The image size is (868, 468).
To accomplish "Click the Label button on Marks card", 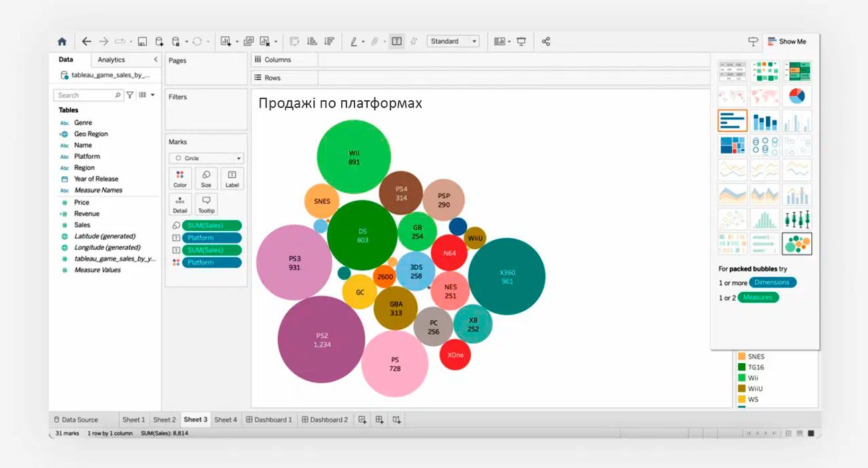I will (232, 178).
